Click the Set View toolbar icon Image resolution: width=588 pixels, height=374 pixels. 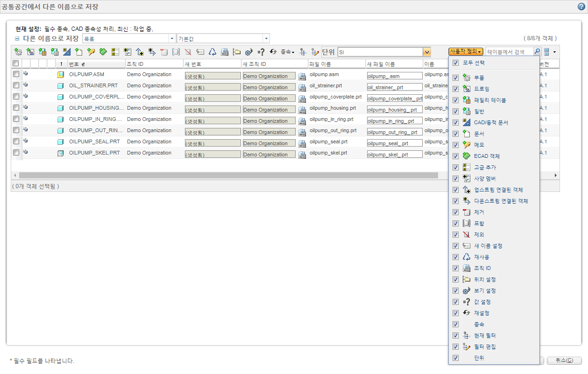coord(249,52)
